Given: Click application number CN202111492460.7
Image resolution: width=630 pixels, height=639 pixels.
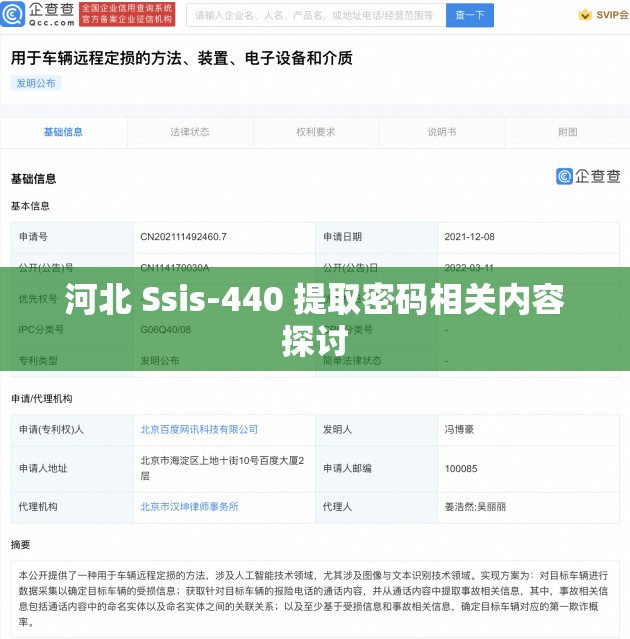Looking at the screenshot, I should click(x=183, y=237).
